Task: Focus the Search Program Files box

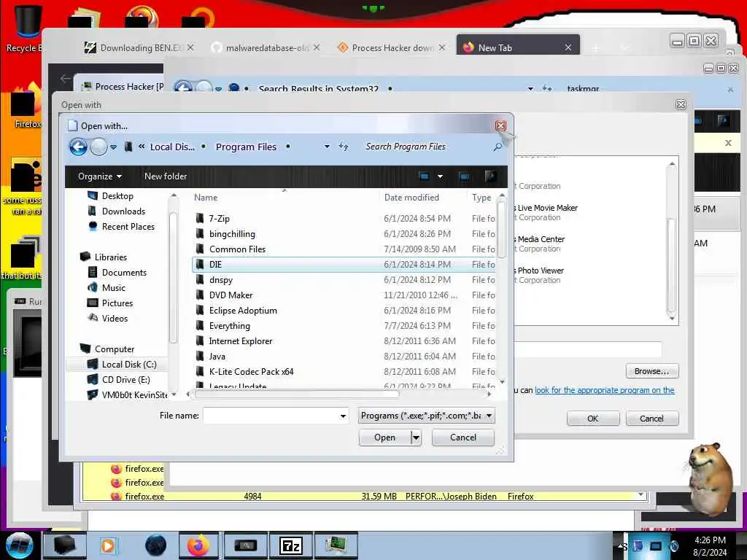Action: tap(426, 147)
